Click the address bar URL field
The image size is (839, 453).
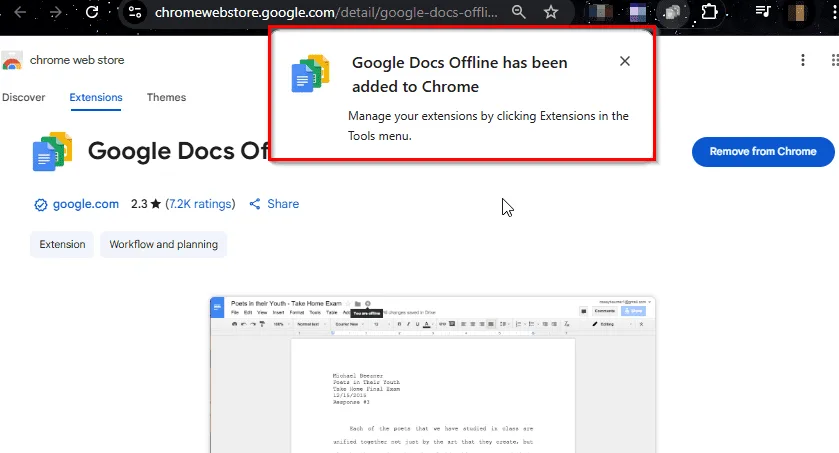pos(326,12)
